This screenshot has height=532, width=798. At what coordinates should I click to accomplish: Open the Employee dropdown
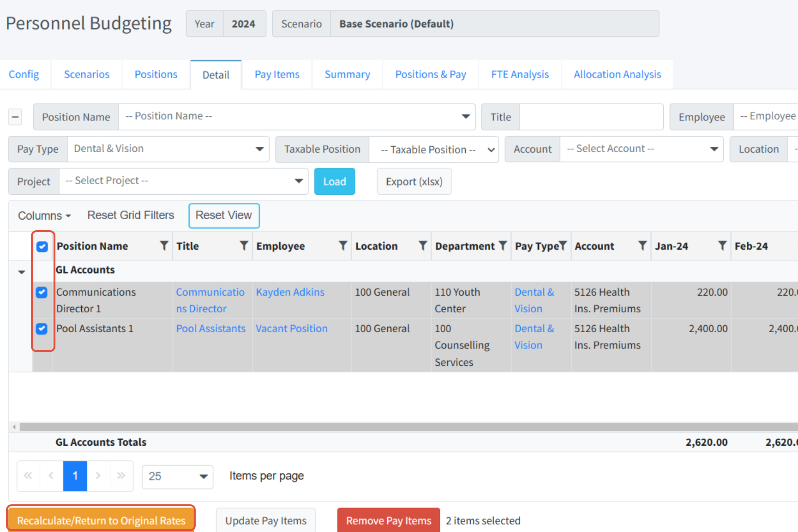[x=766, y=116]
